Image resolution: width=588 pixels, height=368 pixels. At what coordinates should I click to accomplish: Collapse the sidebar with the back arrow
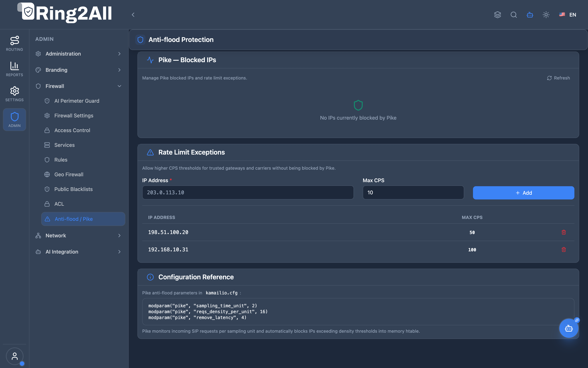[133, 15]
